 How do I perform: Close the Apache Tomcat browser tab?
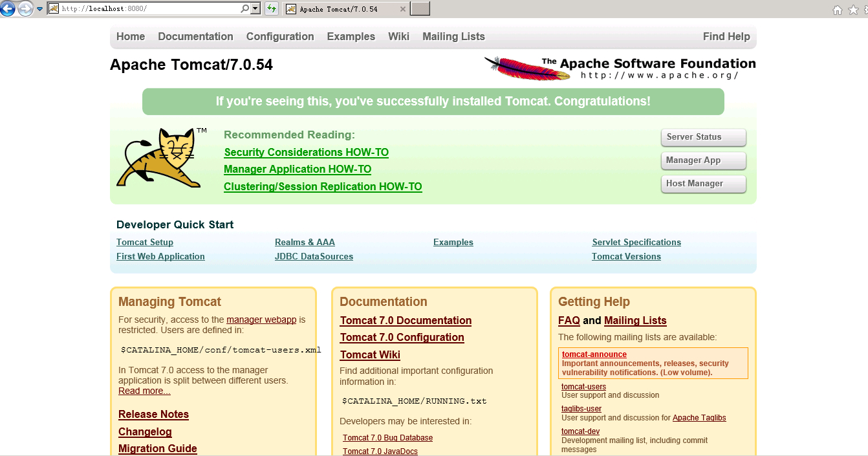404,9
